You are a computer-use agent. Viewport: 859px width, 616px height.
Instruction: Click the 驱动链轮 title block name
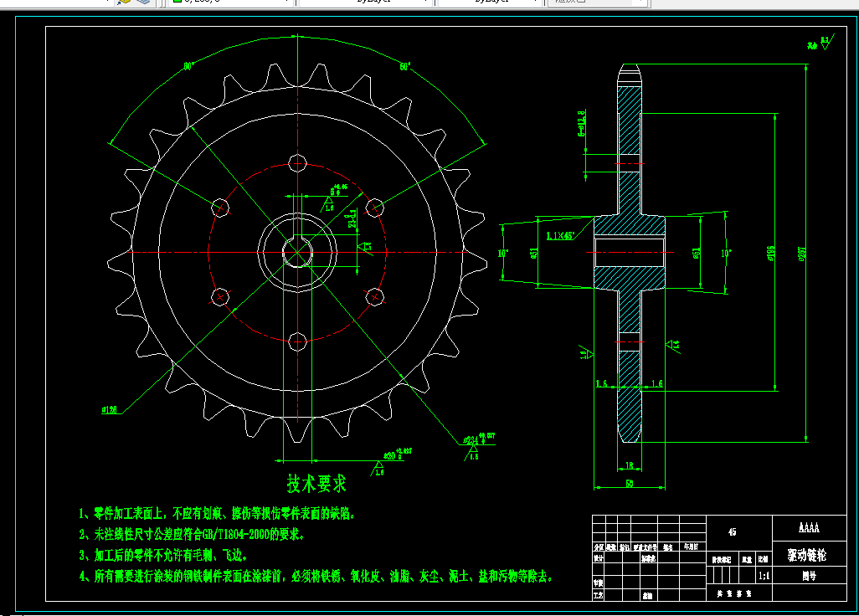(x=806, y=555)
